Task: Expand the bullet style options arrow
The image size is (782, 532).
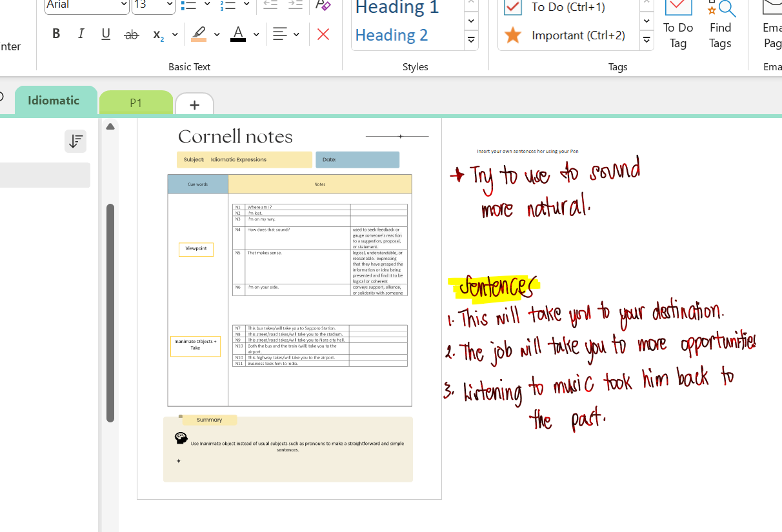Action: 207,5
